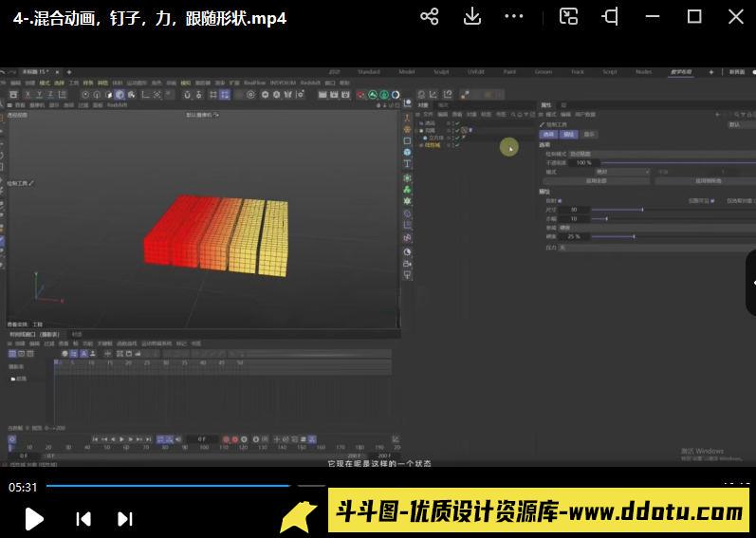Open the 模式 dropdown in paint options
756x538 pixels.
click(623, 172)
